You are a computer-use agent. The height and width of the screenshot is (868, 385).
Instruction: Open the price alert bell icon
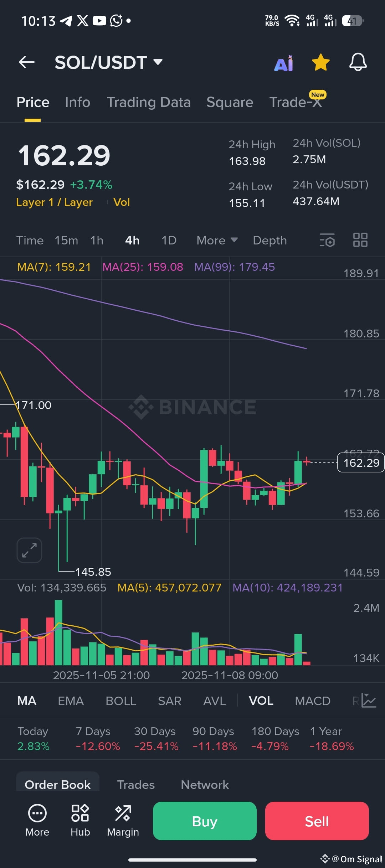point(358,62)
